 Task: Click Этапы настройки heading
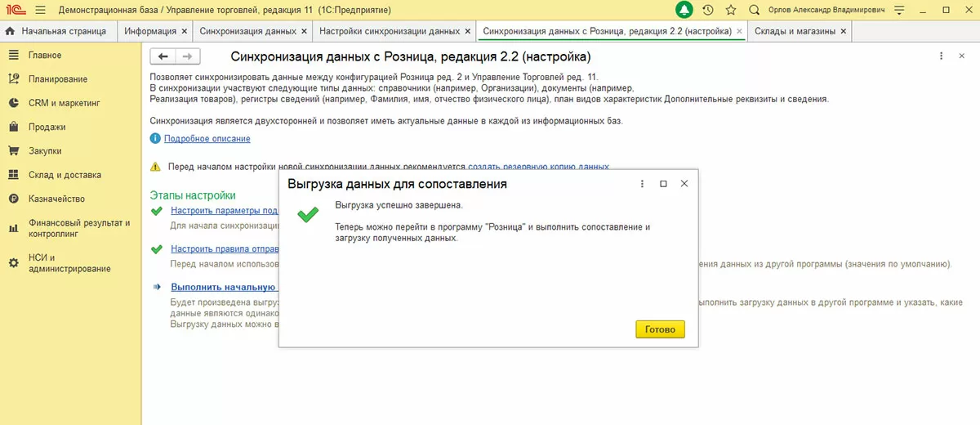(x=193, y=195)
